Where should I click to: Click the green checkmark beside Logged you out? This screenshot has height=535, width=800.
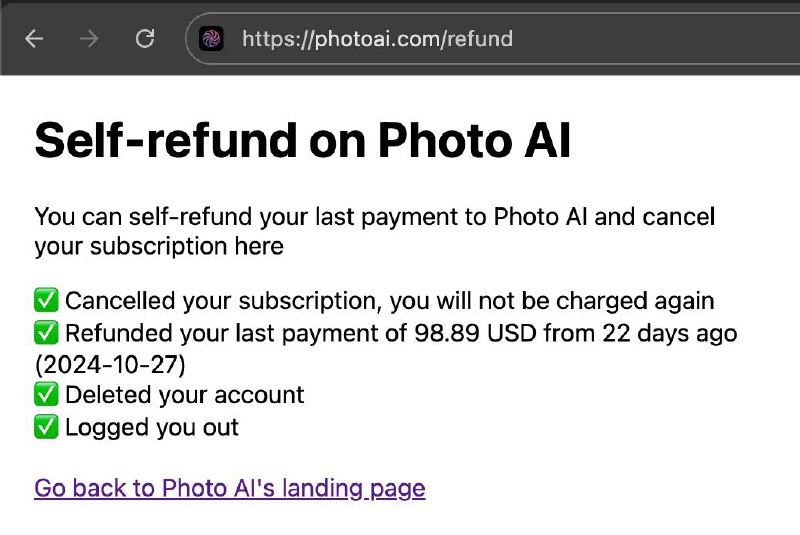pos(46,427)
